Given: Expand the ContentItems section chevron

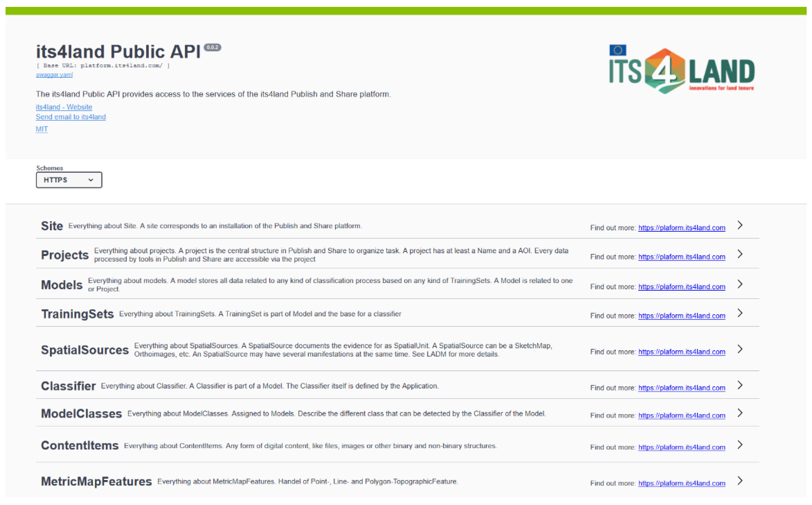Looking at the screenshot, I should tap(740, 445).
